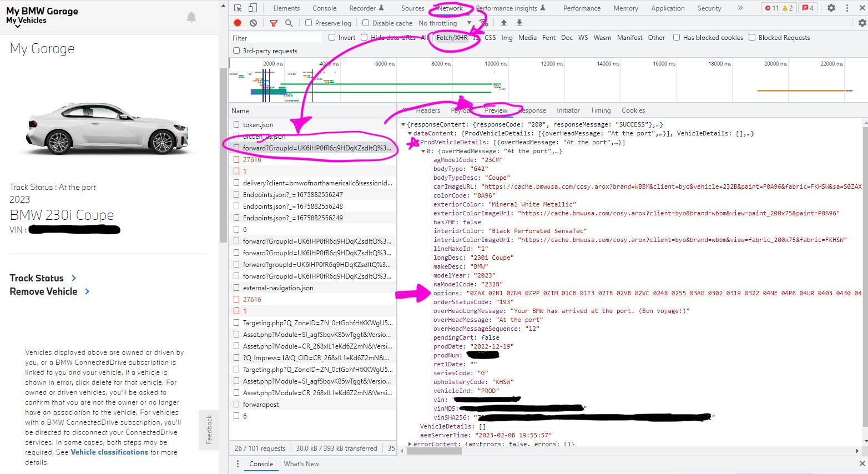Screen dimensions: 868x474
Task: Open Track Status arrow in garage
Action: tap(74, 278)
